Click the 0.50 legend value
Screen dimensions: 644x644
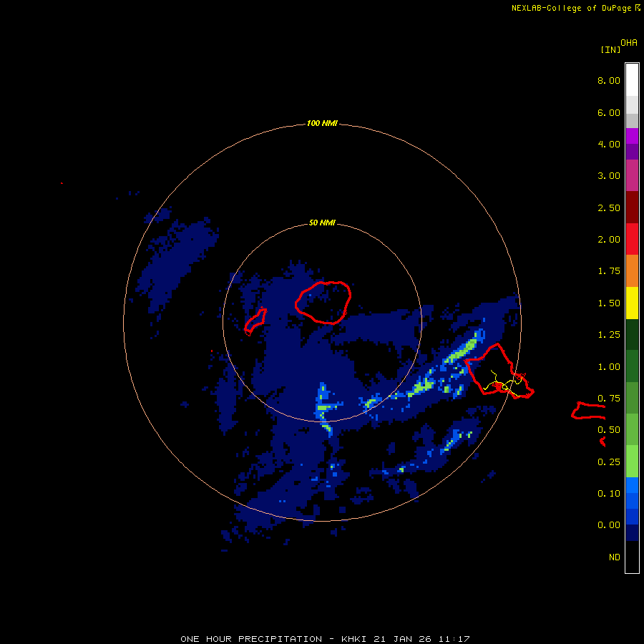tap(609, 430)
